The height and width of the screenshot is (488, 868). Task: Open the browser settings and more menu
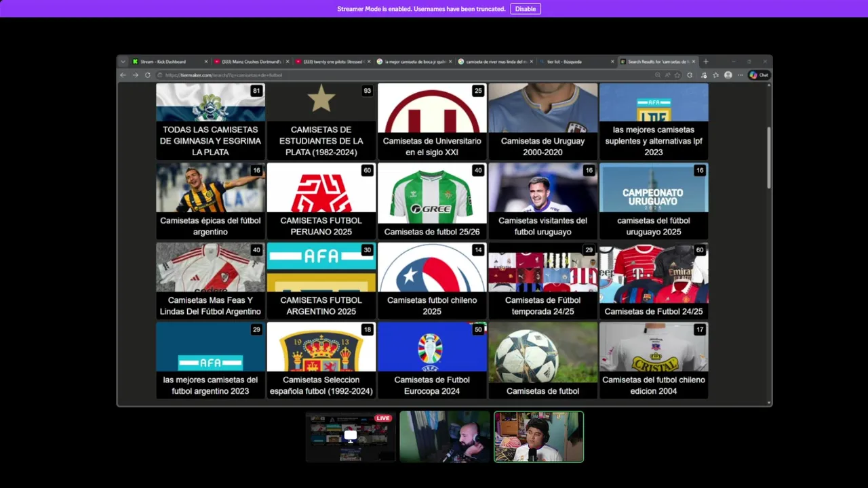(x=740, y=75)
